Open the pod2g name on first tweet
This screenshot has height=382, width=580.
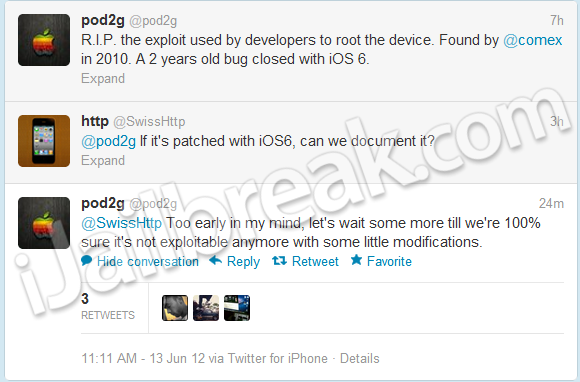point(103,20)
